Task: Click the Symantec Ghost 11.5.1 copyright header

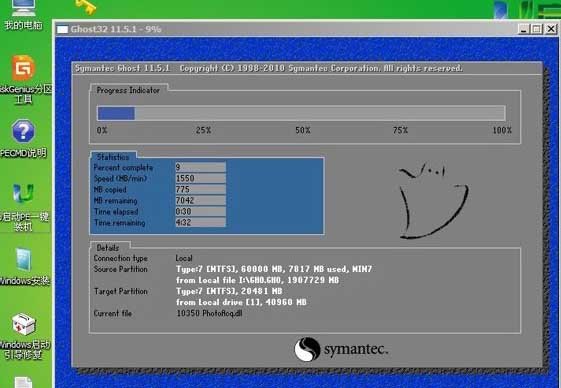Action: pos(268,68)
